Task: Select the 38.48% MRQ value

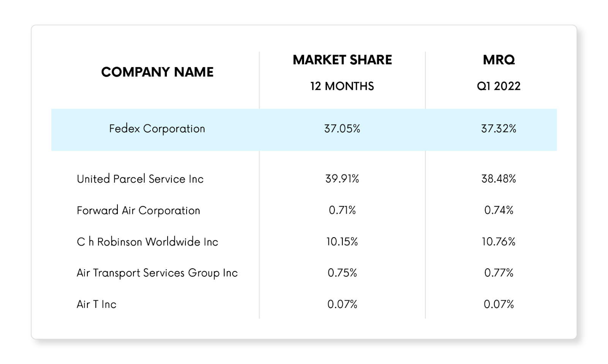Action: coord(499,179)
